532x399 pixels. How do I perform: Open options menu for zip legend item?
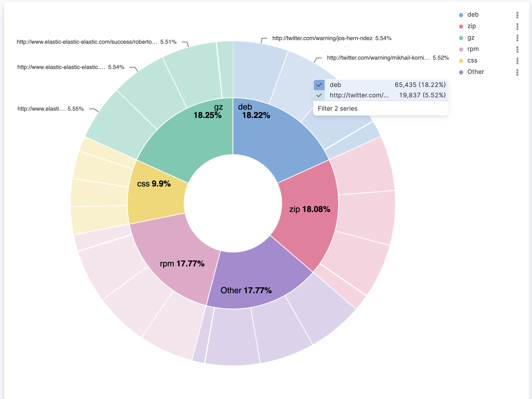pos(517,26)
